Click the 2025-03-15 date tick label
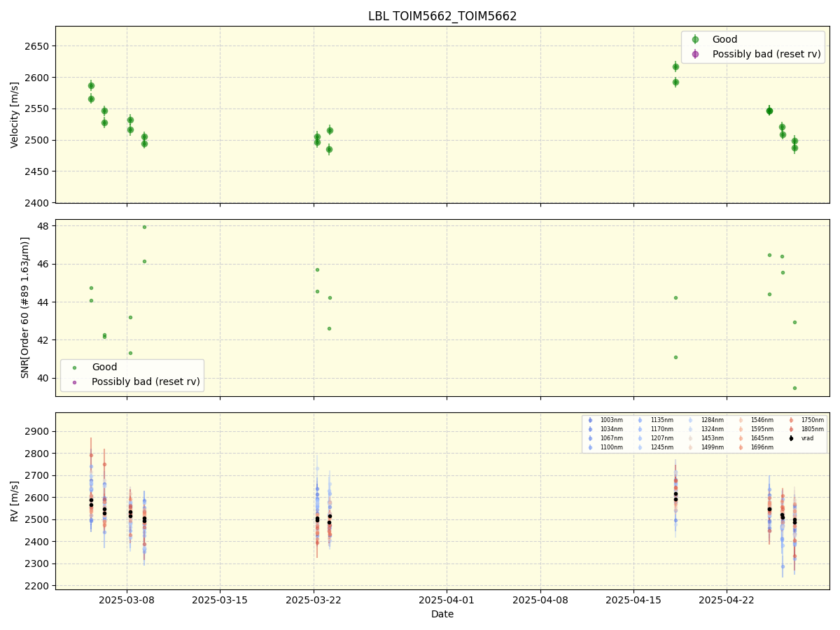 pyautogui.click(x=220, y=600)
